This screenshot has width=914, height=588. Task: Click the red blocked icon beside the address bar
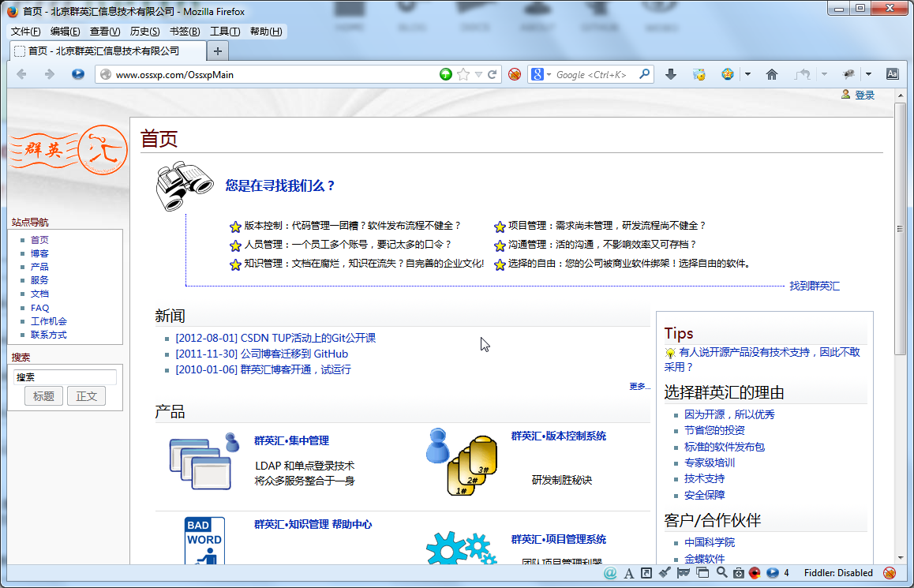click(514, 75)
